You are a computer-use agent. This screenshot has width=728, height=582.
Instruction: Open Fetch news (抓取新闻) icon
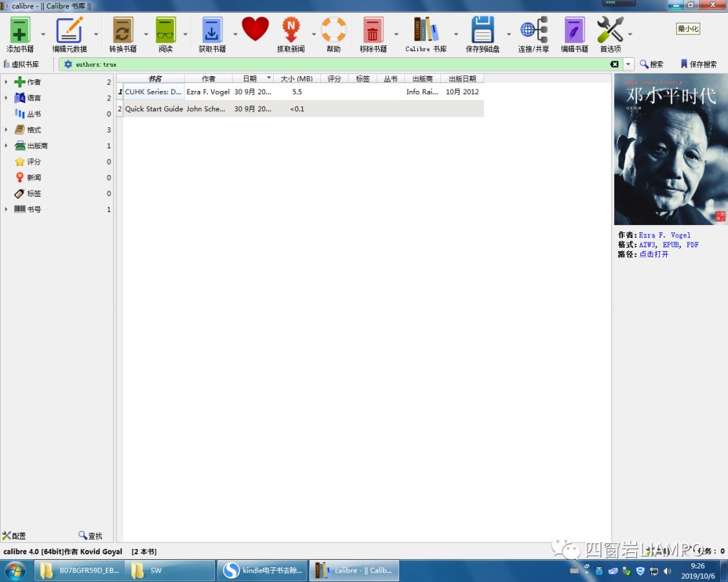pyautogui.click(x=291, y=30)
